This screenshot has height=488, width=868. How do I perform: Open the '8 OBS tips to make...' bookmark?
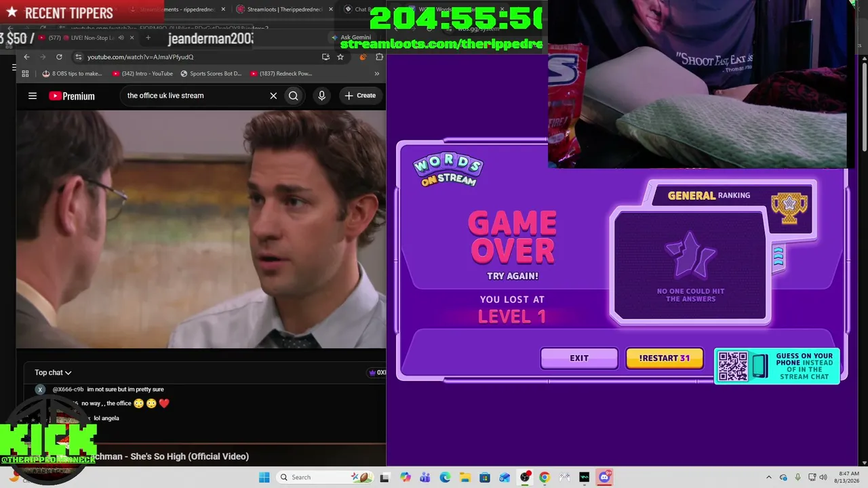[x=72, y=73]
